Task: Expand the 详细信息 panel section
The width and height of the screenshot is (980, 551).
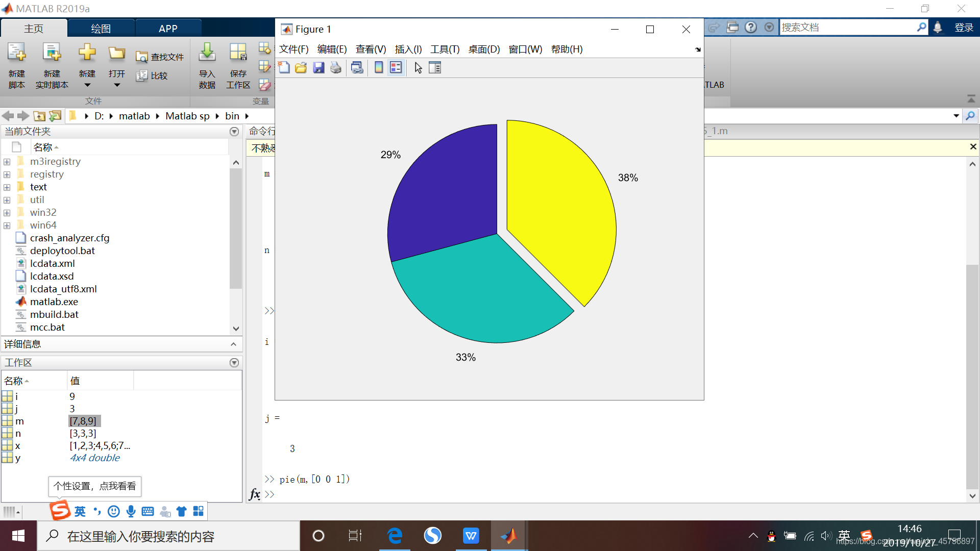Action: coord(235,343)
